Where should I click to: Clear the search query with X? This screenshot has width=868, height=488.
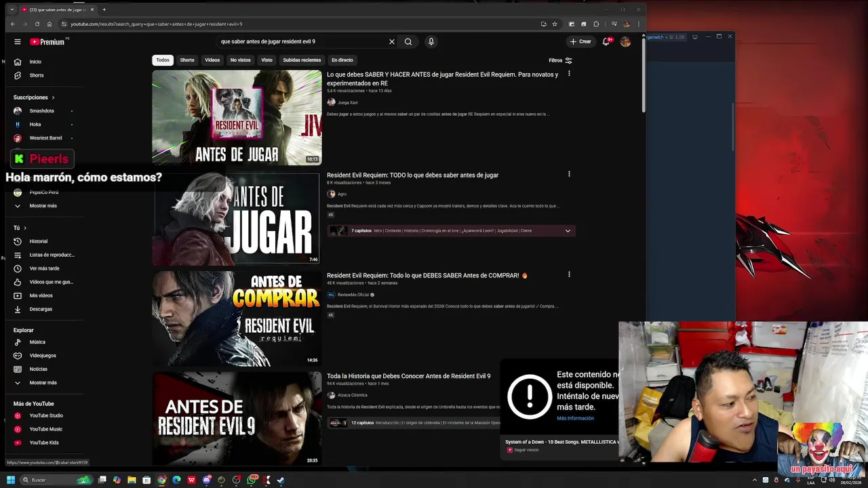[x=391, y=41]
